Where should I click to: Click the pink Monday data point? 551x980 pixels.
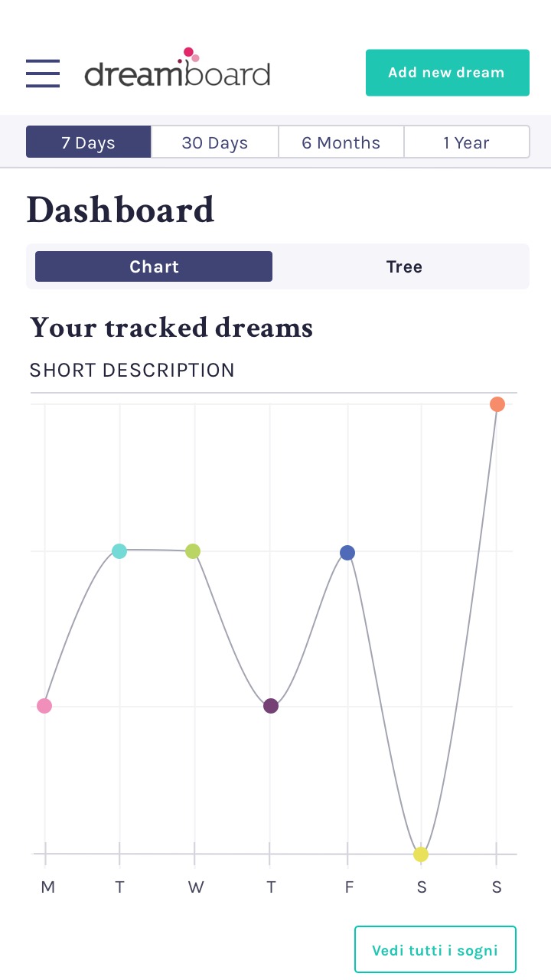pyautogui.click(x=44, y=706)
